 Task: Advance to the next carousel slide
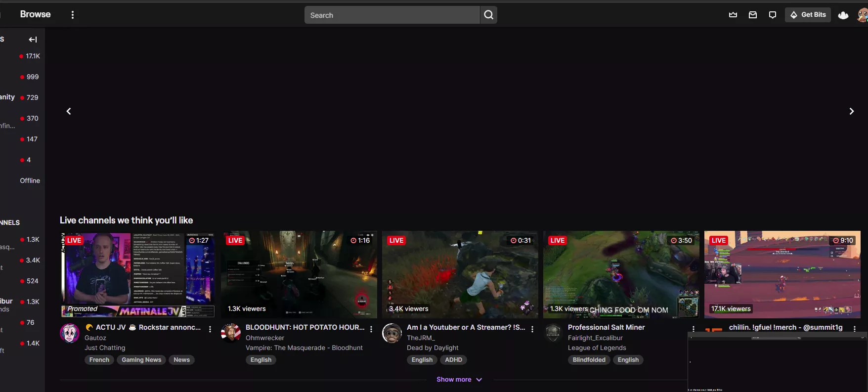[x=851, y=111]
